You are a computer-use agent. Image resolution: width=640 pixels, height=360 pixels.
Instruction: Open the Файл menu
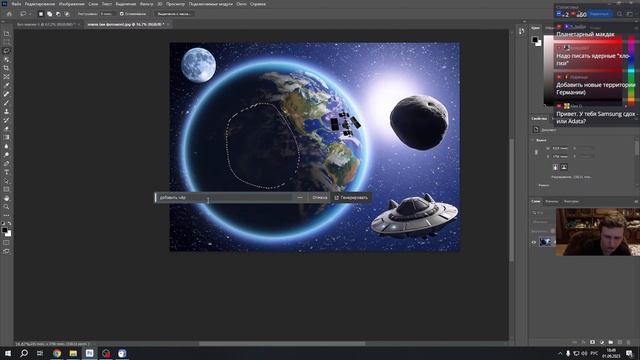pos(16,4)
